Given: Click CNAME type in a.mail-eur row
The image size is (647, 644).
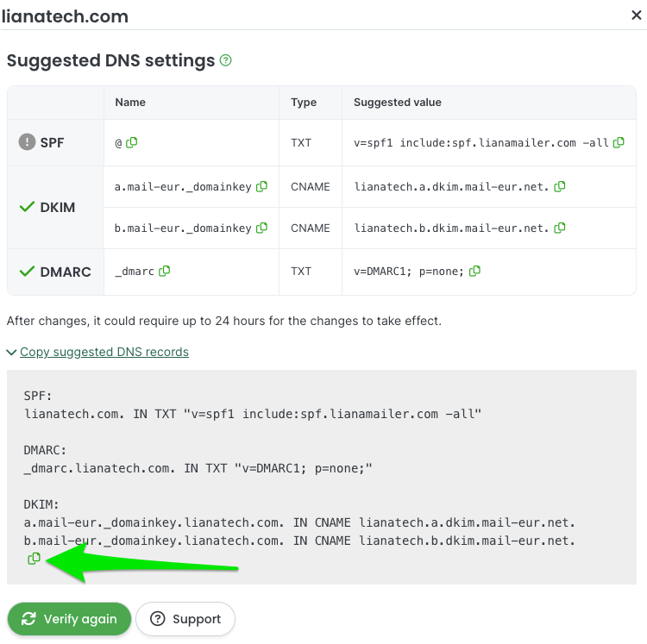Looking at the screenshot, I should 311,187.
